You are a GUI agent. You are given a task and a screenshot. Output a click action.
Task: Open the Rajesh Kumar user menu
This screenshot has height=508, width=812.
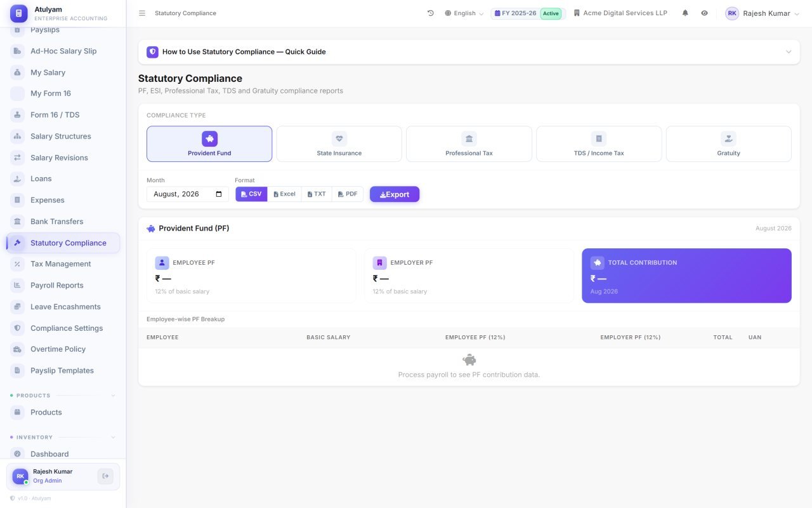pos(763,13)
